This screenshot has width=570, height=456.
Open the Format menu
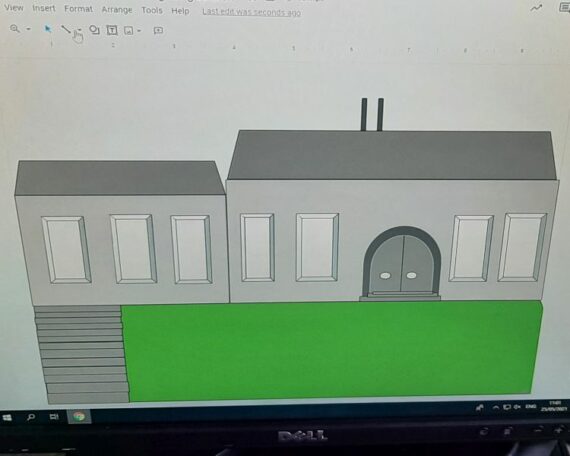point(78,9)
